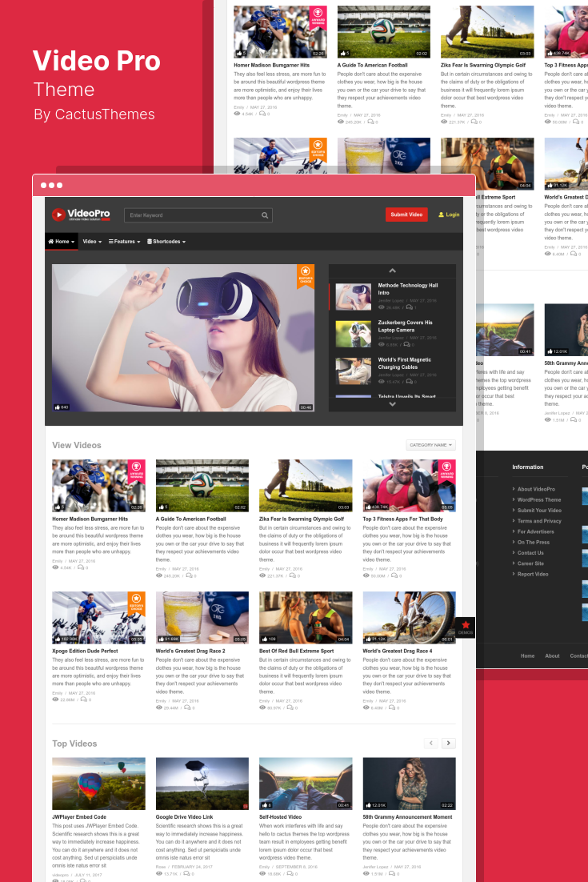Open Top 3 Fitness Apps For That Body
The width and height of the screenshot is (588, 882).
pyautogui.click(x=402, y=519)
